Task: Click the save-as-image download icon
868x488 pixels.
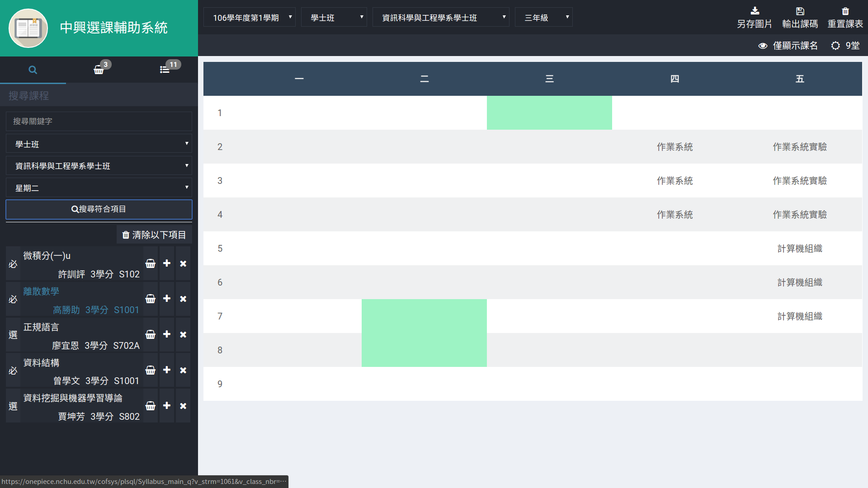Action: pos(755,11)
